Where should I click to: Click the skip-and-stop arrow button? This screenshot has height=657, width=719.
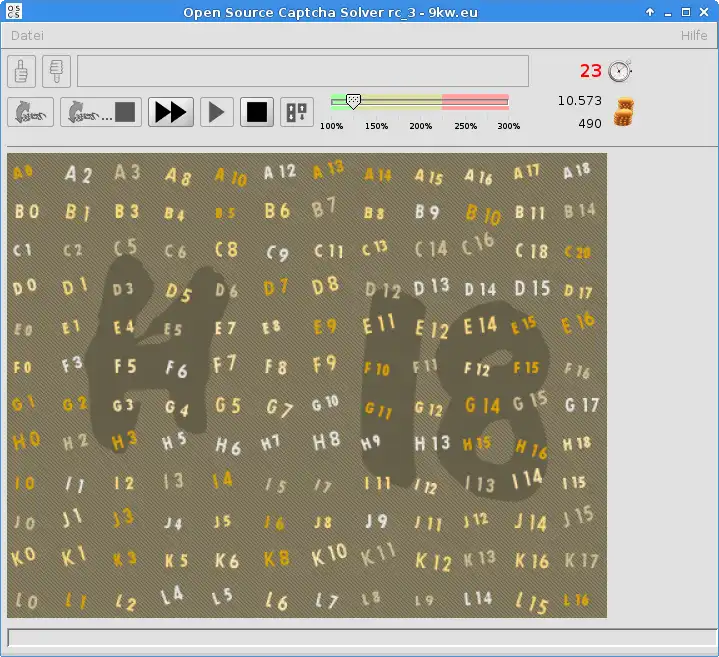click(x=100, y=111)
